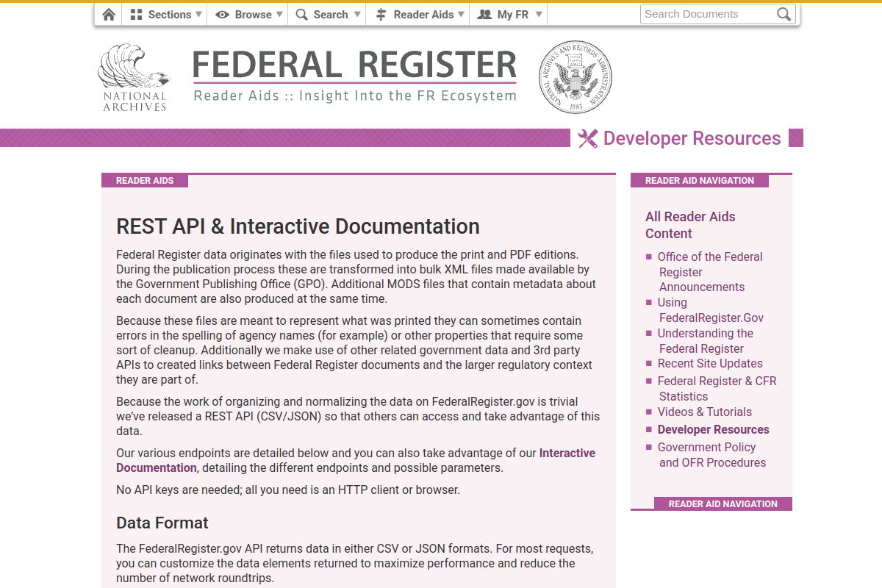Open Developer Resources sidebar link

tap(713, 429)
